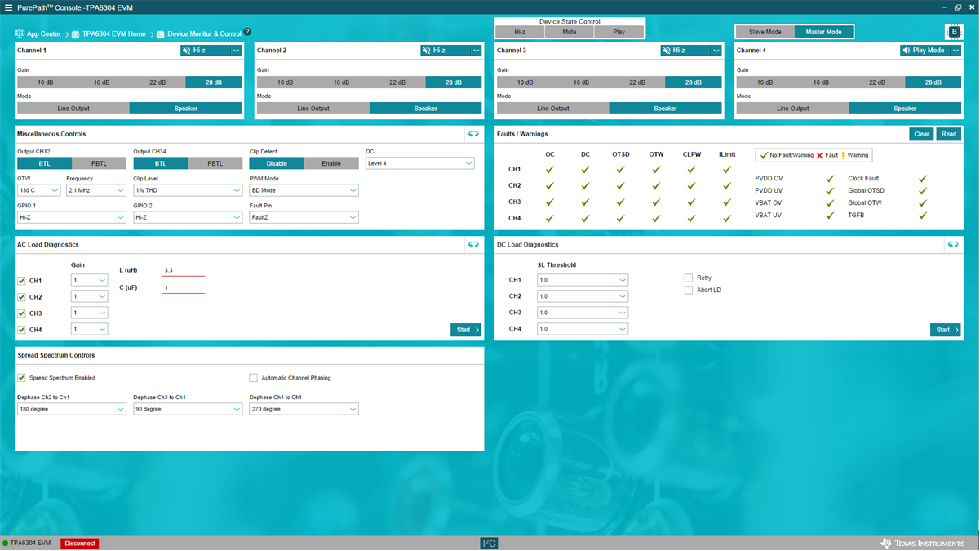Click the AC Load Diagnostics panel link icon
This screenshot has height=551, width=980.
[472, 245]
